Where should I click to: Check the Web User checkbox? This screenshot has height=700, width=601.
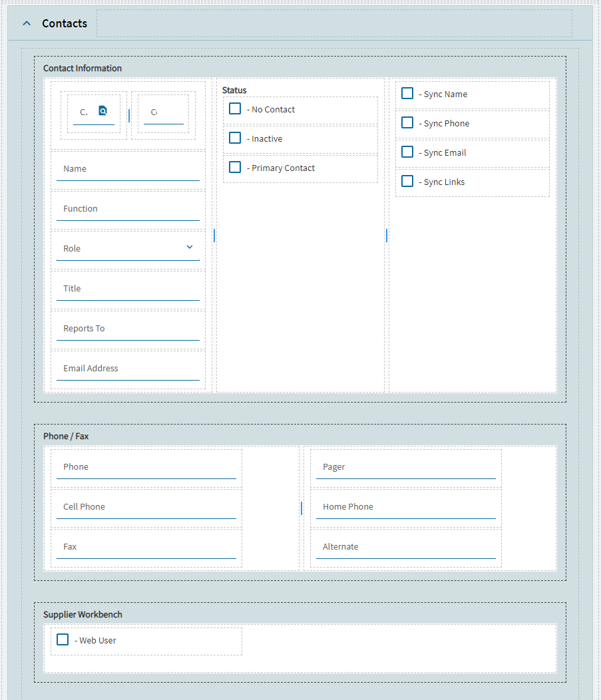pyautogui.click(x=63, y=639)
